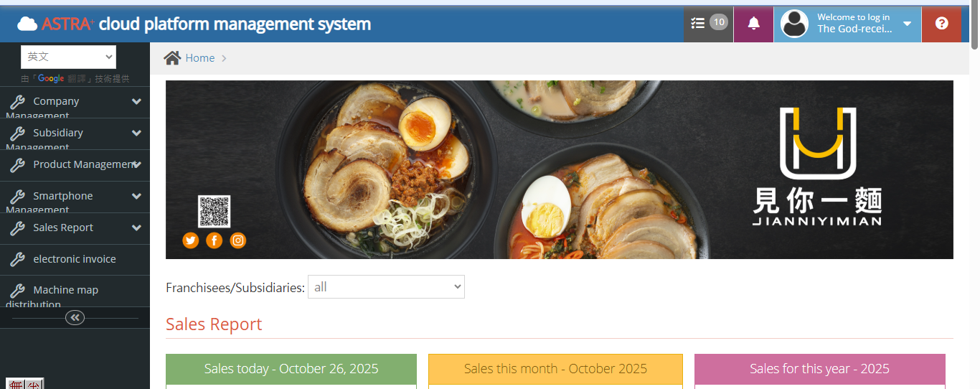
Task: Open the language selection dropdown
Action: tap(68, 57)
